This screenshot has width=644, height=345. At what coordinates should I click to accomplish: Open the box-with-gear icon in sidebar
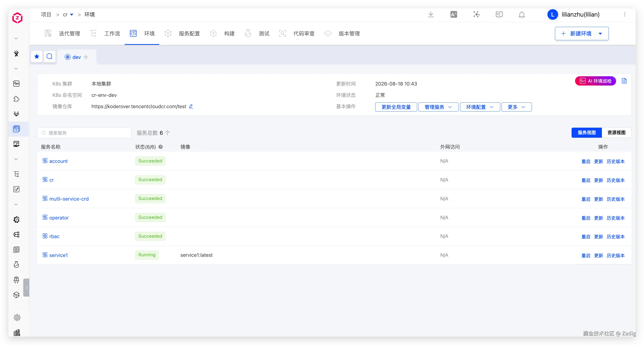click(17, 295)
